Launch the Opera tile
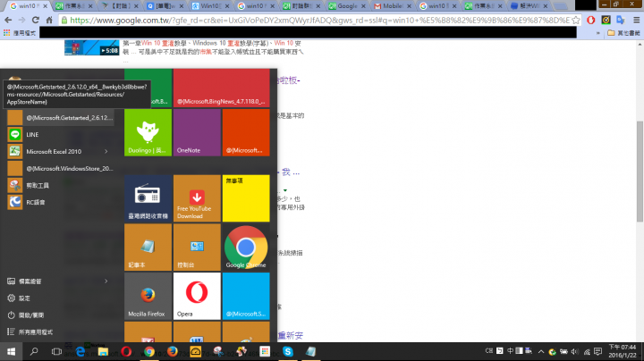The image size is (644, 361). tap(197, 296)
